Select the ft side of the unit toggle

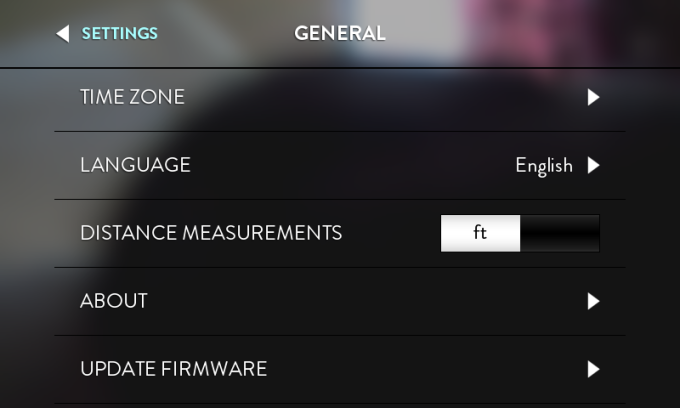480,233
